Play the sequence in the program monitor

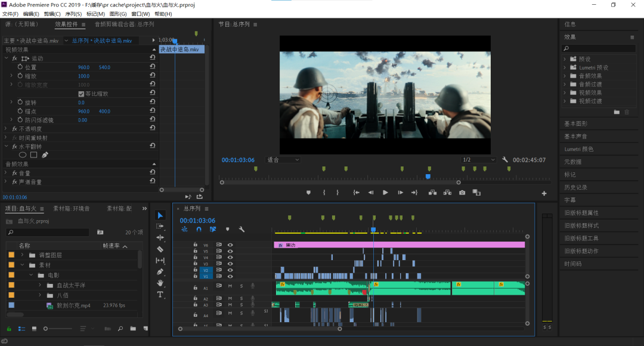pos(385,193)
